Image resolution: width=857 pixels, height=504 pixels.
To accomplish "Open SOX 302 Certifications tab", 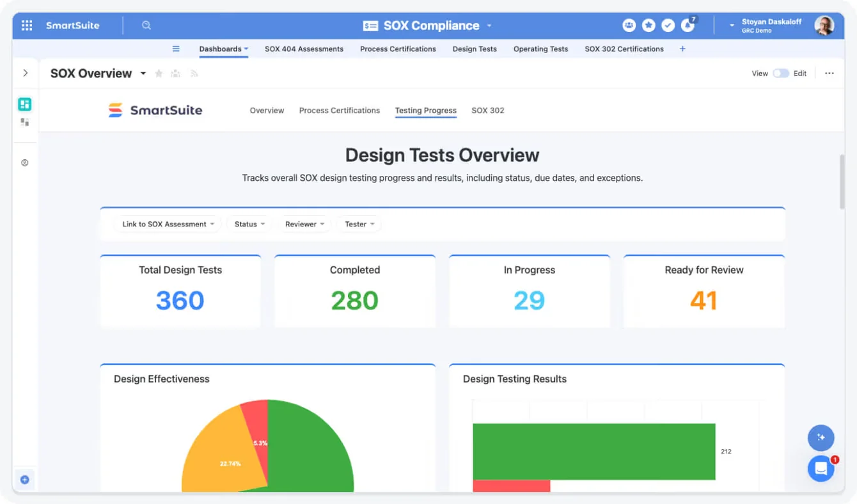I will tap(624, 49).
